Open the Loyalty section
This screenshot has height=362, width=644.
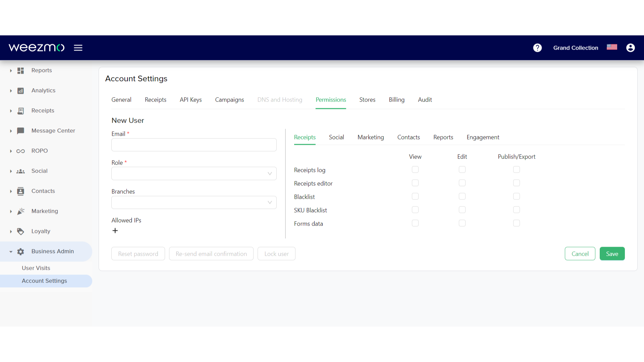(41, 231)
